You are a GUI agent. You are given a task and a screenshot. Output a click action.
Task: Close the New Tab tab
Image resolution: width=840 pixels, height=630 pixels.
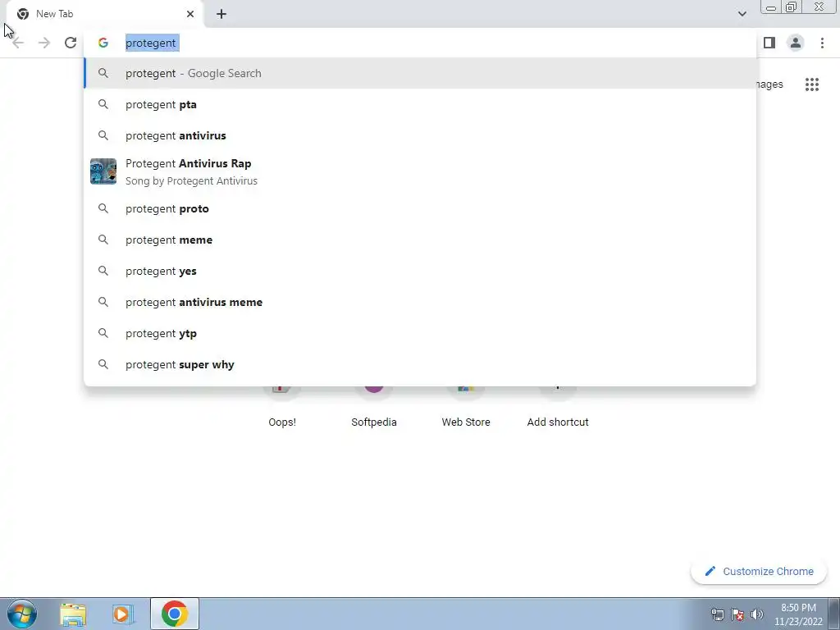click(x=190, y=14)
